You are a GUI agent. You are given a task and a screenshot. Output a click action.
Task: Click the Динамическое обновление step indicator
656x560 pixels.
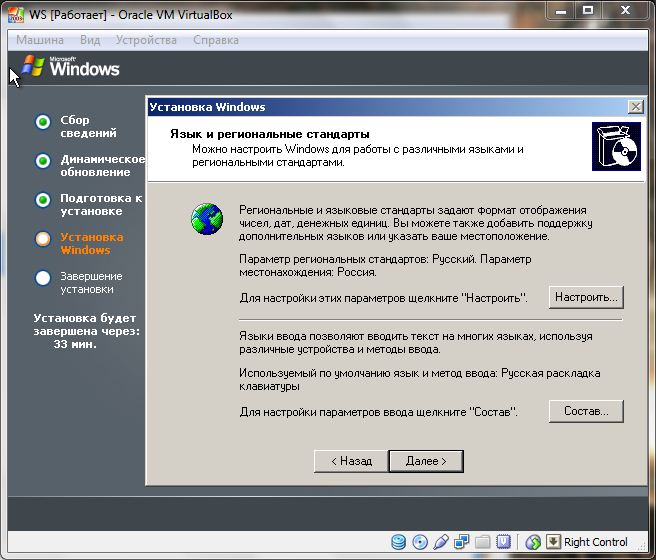click(43, 161)
